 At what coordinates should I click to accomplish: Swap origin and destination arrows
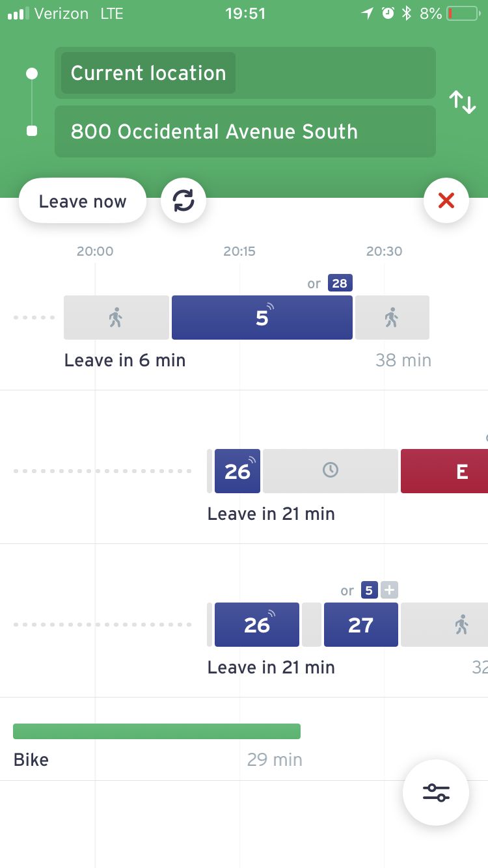coord(463,102)
